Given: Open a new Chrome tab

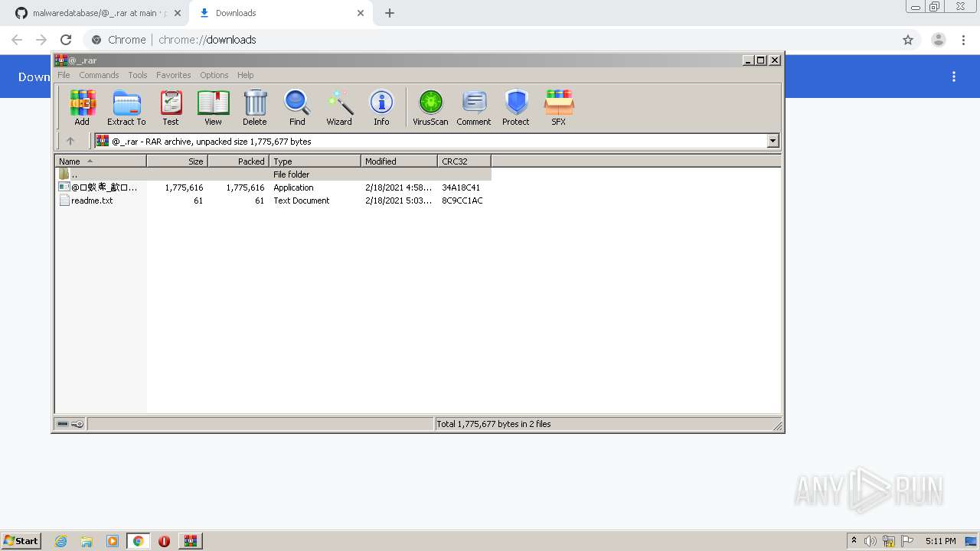Looking at the screenshot, I should pyautogui.click(x=390, y=13).
